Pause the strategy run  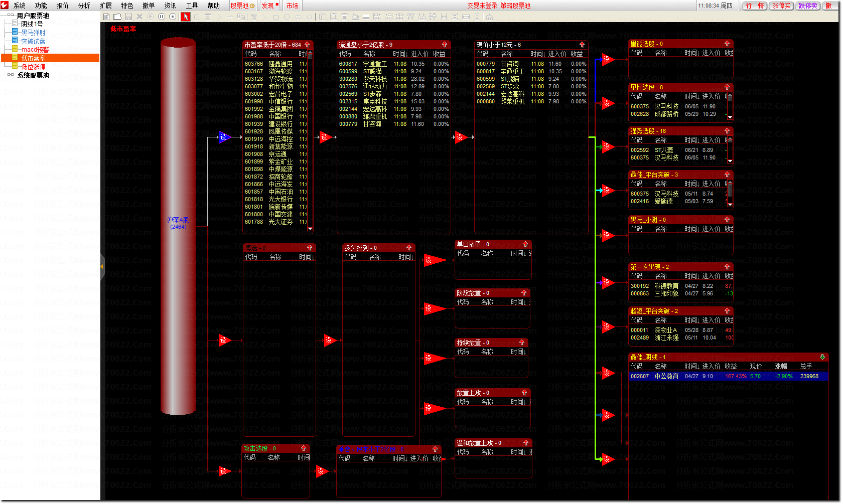pyautogui.click(x=162, y=17)
